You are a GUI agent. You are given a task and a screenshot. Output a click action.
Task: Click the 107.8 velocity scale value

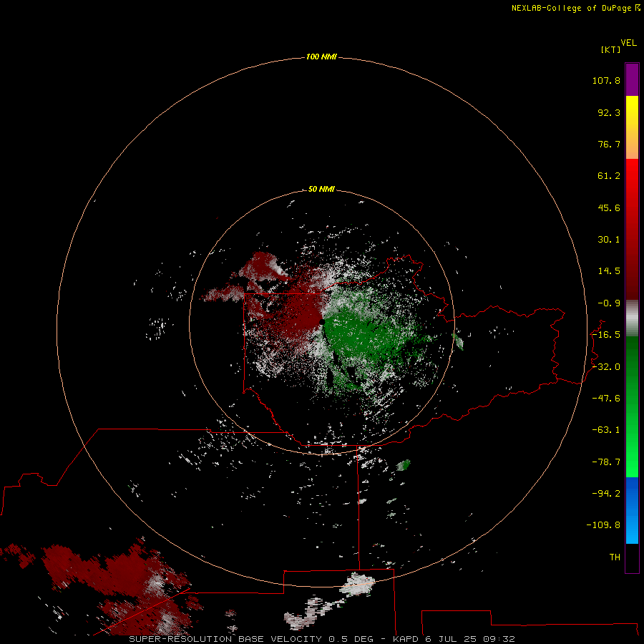[606, 80]
